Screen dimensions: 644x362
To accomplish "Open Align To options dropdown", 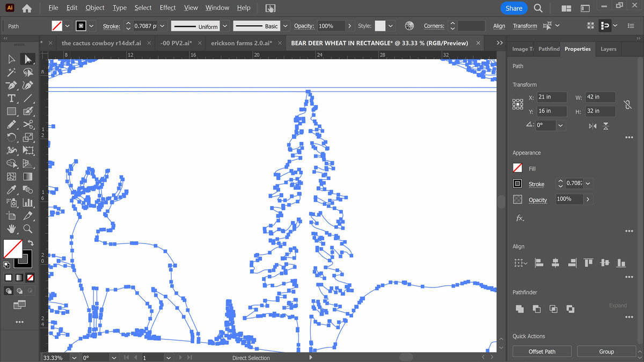I will coord(520,263).
